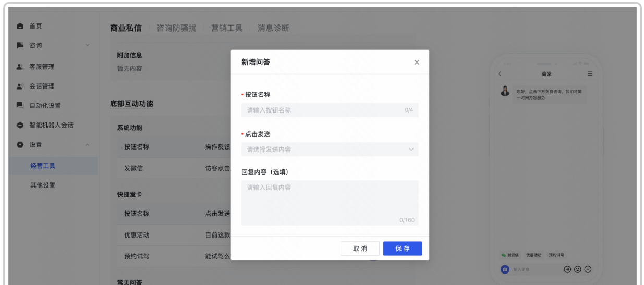The height and width of the screenshot is (285, 644).
Task: Click the 预约试驾 table row cell
Action: (x=137, y=256)
